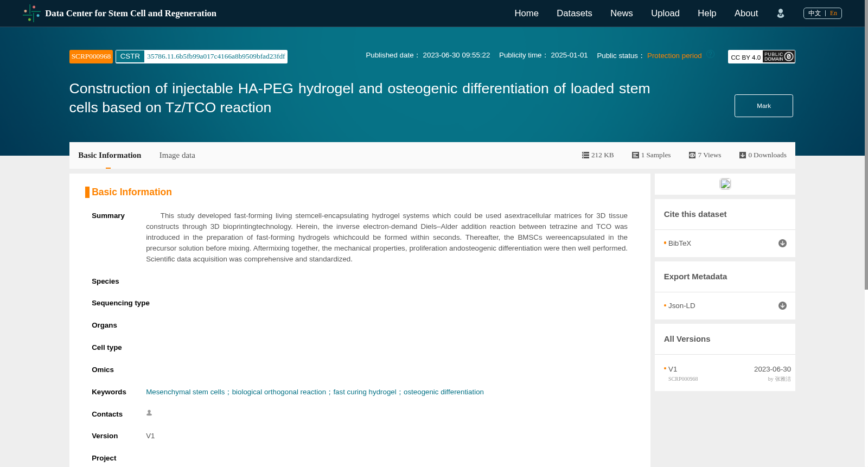Click the publicity time 2025-01-01

tap(569, 55)
